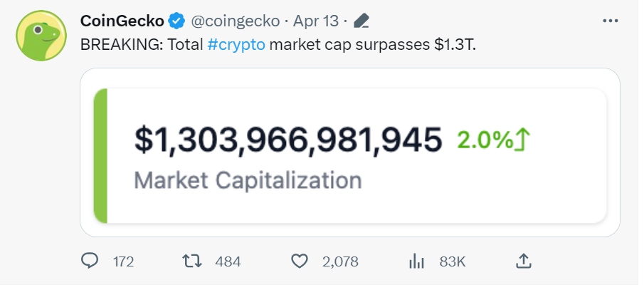Click the share upload arrow icon

[x=523, y=261]
